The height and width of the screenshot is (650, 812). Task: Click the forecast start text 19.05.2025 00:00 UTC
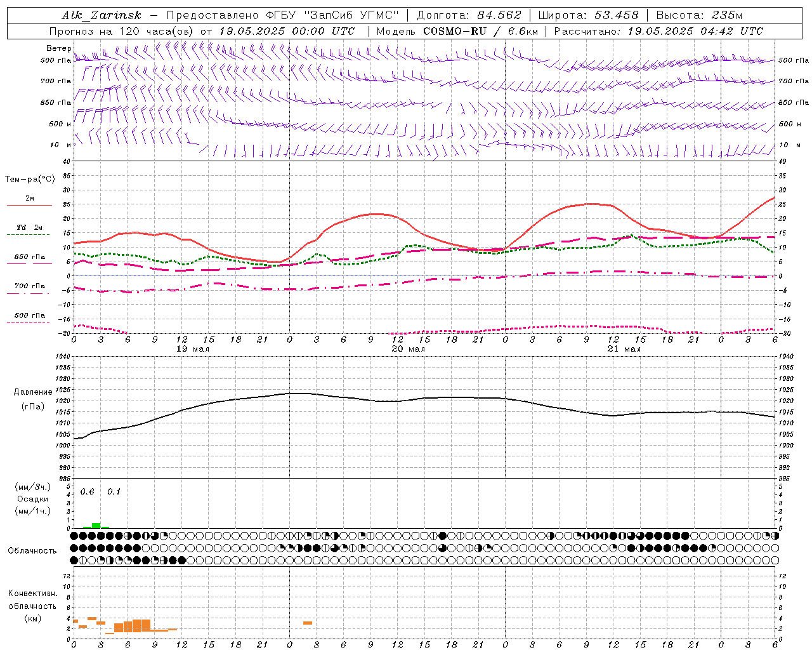287,31
